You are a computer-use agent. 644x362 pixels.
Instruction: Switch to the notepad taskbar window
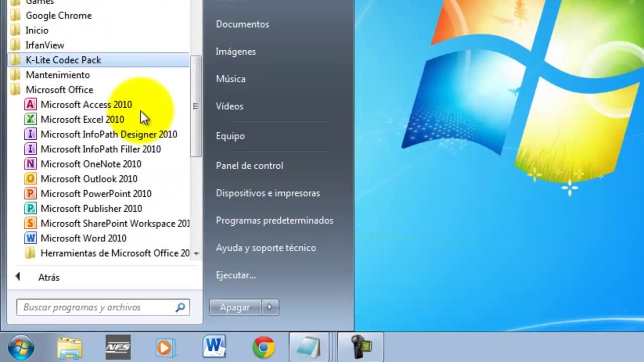click(309, 347)
